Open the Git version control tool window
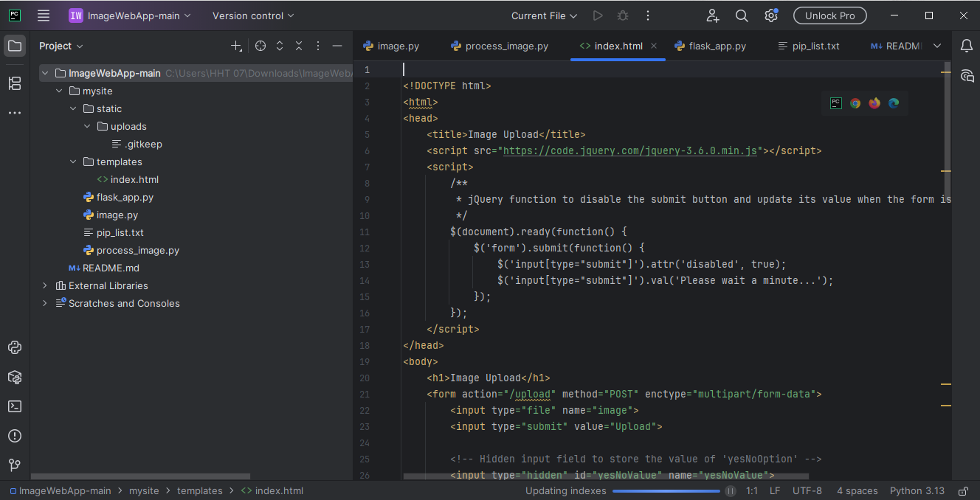The image size is (980, 500). (15, 465)
